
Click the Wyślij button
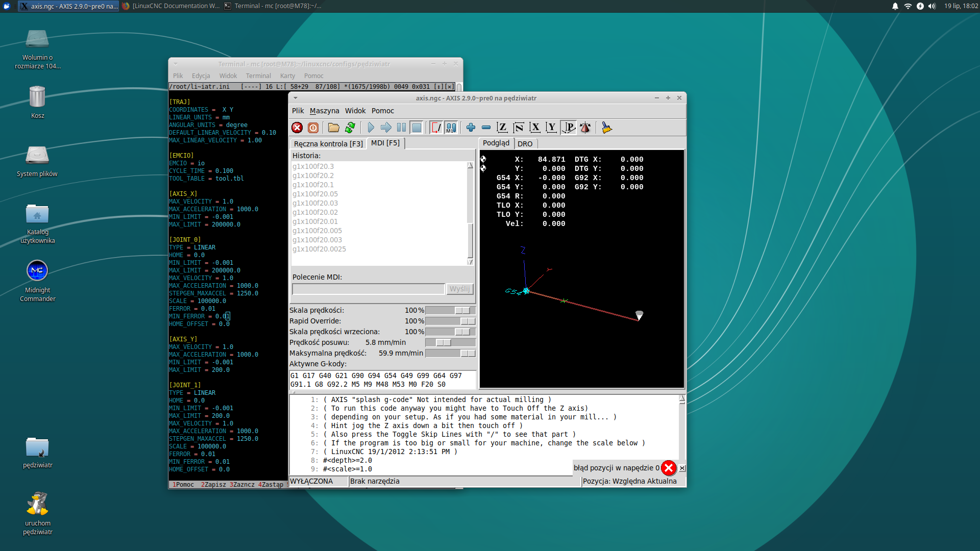(x=459, y=289)
